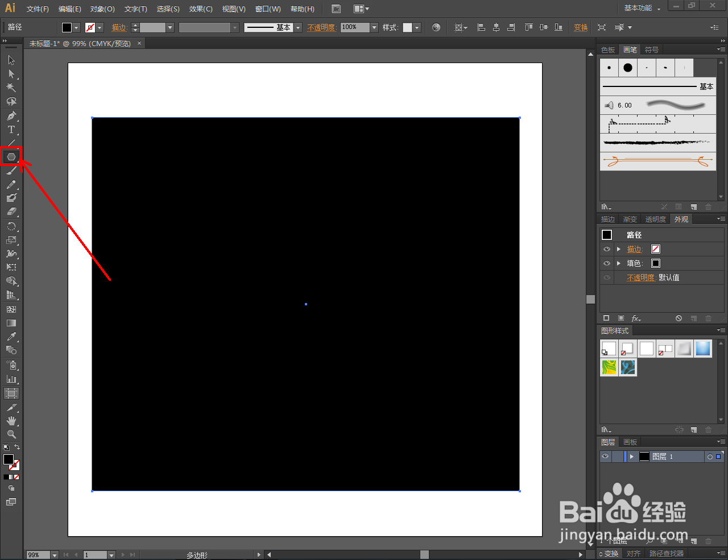Expand 描边 row in Appearance panel
The height and width of the screenshot is (560, 728).
(619, 249)
